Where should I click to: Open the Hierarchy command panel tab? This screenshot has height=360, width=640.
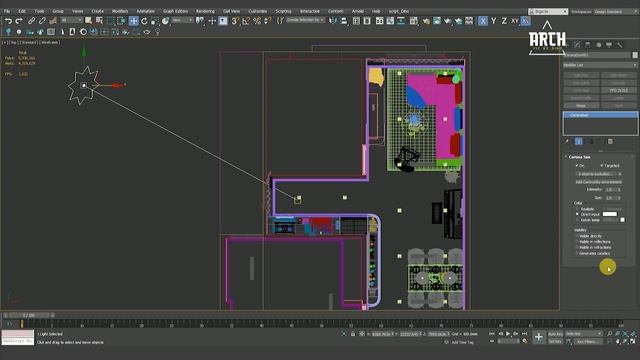tap(588, 44)
